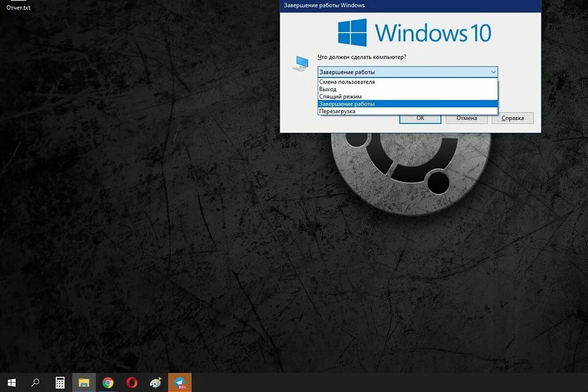Screen dimensions: 588x392
Task: Launch Calculator from the taskbar
Action: pos(60,383)
